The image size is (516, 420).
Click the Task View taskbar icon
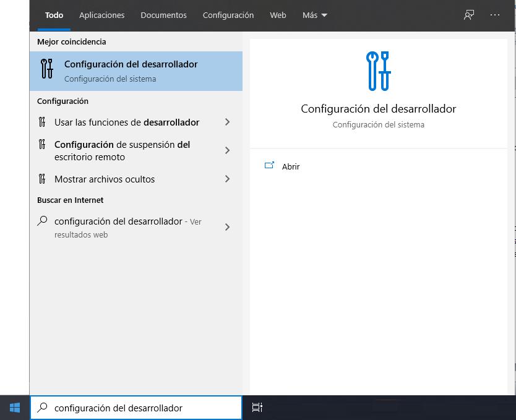click(257, 408)
